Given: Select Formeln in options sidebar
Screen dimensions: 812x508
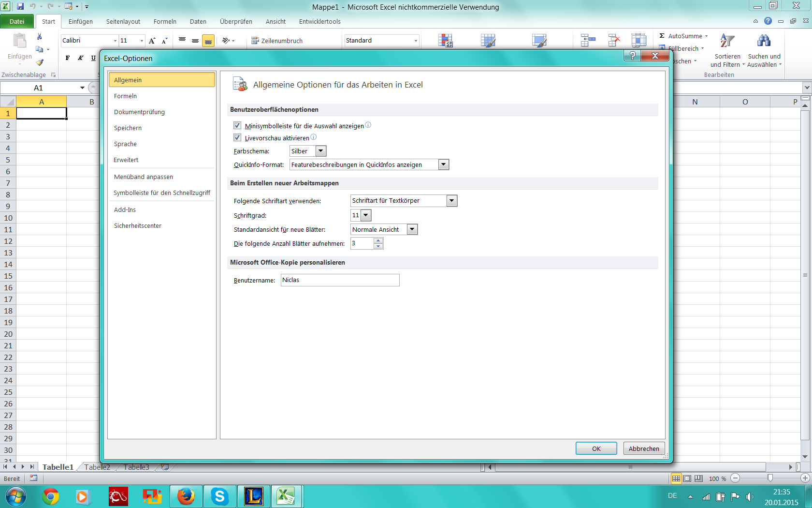Looking at the screenshot, I should (x=161, y=96).
